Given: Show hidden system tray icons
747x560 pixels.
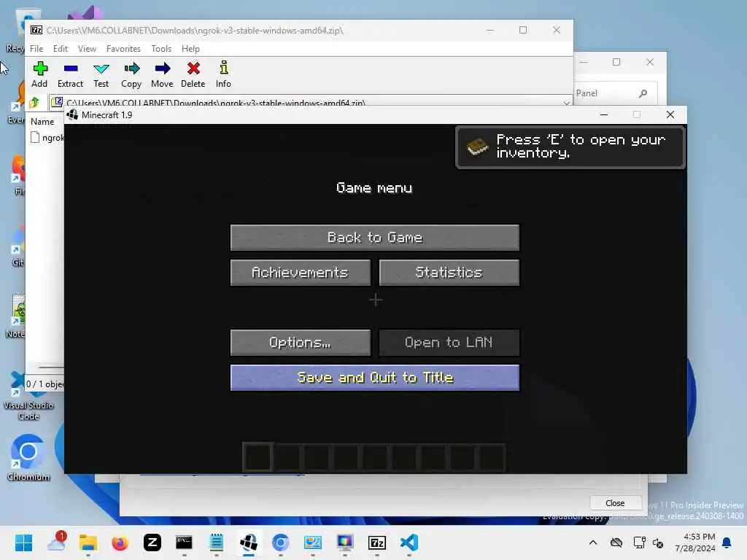Looking at the screenshot, I should click(593, 542).
